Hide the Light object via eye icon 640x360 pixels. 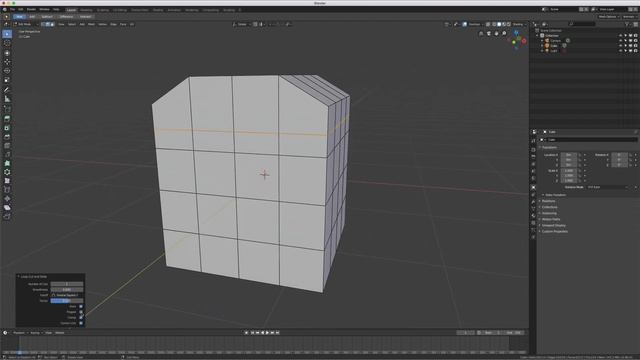(620, 50)
